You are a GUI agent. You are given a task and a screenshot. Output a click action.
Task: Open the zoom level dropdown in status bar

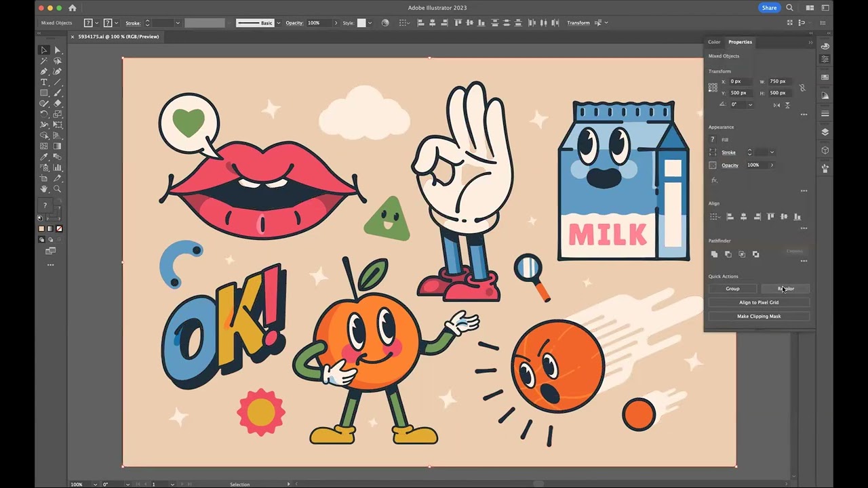click(x=96, y=484)
